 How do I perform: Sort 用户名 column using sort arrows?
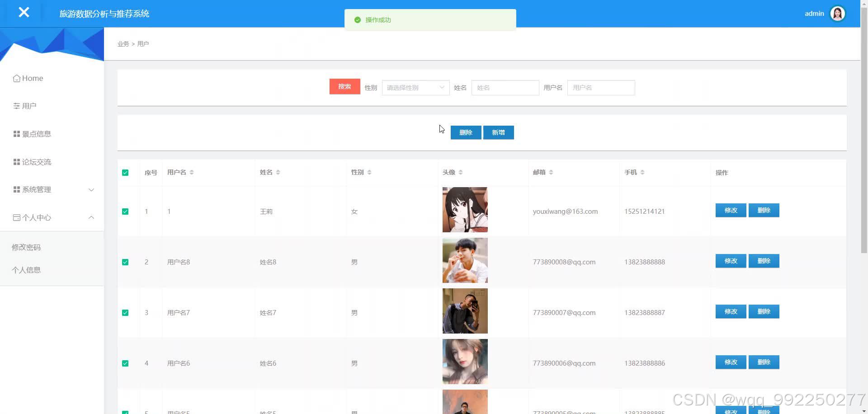coord(192,172)
